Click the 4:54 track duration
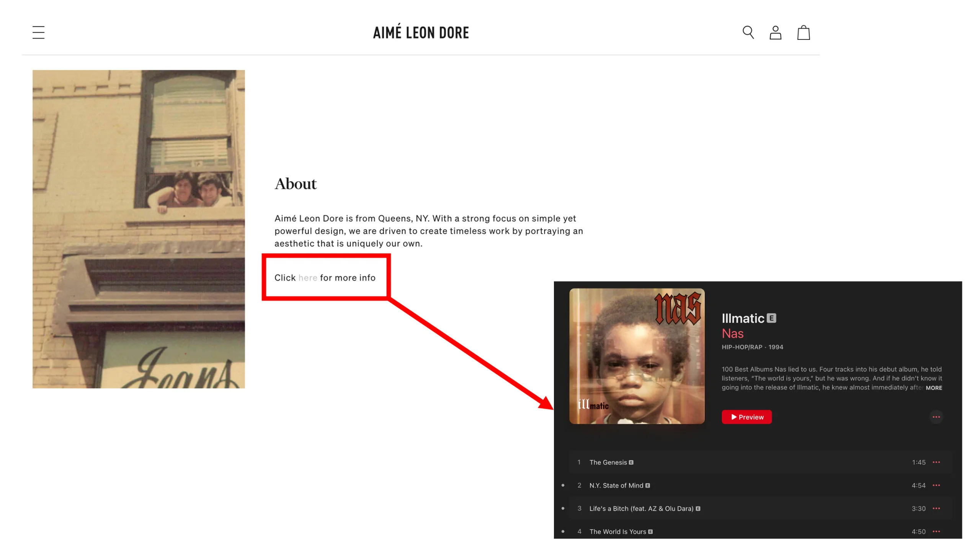Screen dimensions: 980x549 pyautogui.click(x=918, y=485)
